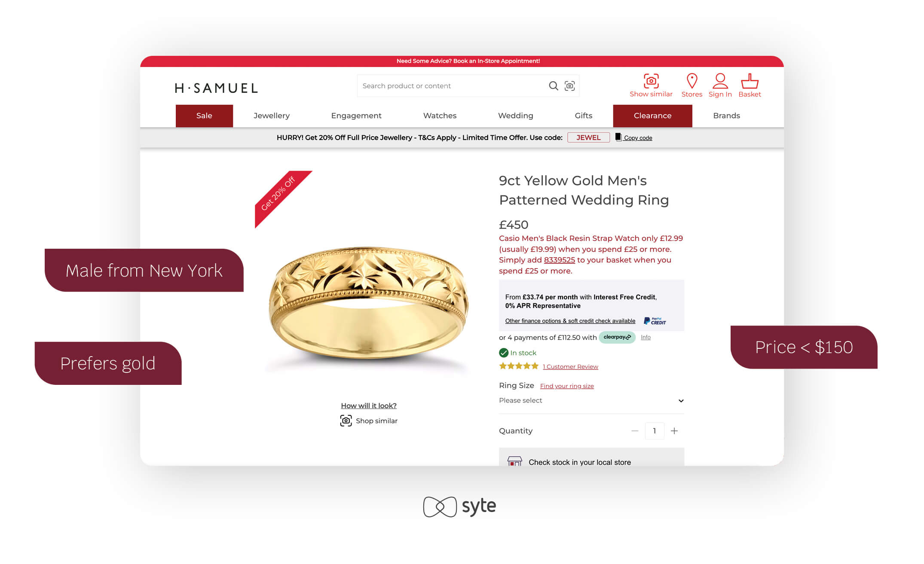Open the Stores location pin icon
This screenshot has height=564, width=924.
pyautogui.click(x=691, y=81)
